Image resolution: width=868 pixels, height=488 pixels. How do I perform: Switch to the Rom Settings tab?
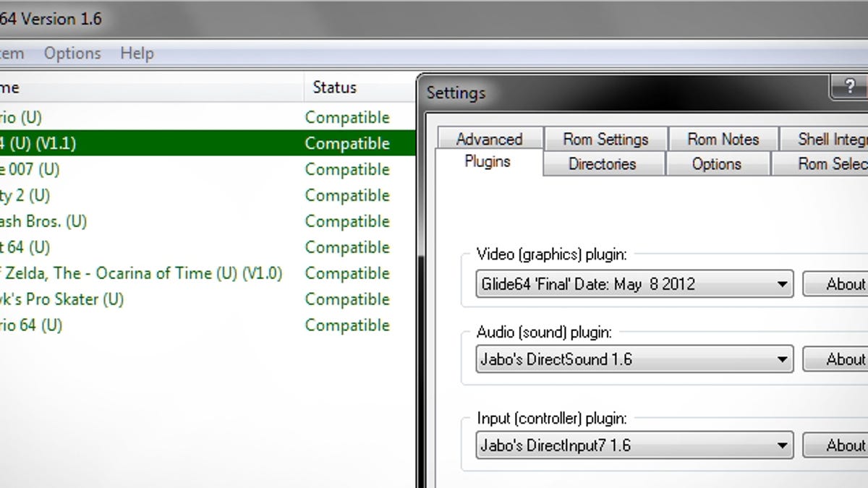pos(605,139)
